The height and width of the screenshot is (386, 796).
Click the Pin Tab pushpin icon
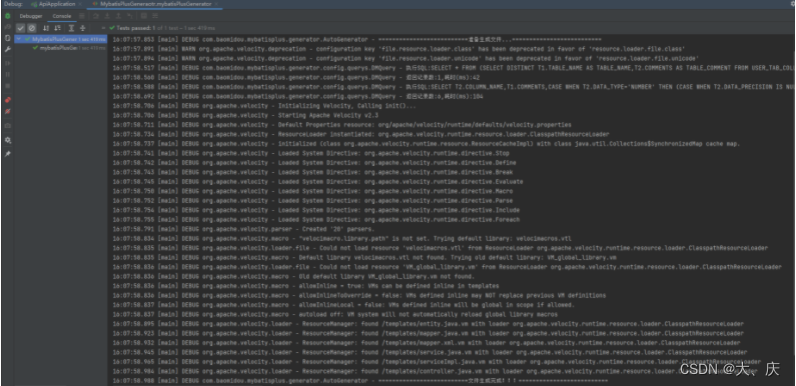click(x=8, y=153)
